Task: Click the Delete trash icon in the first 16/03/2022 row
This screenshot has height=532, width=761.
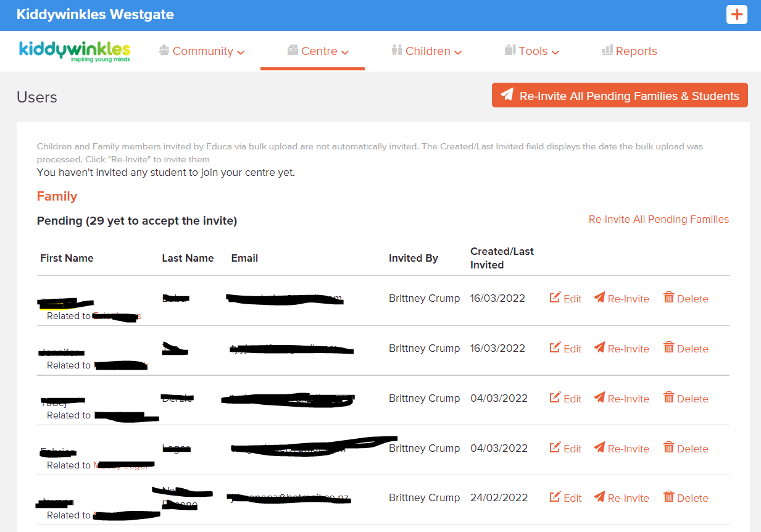Action: click(668, 297)
